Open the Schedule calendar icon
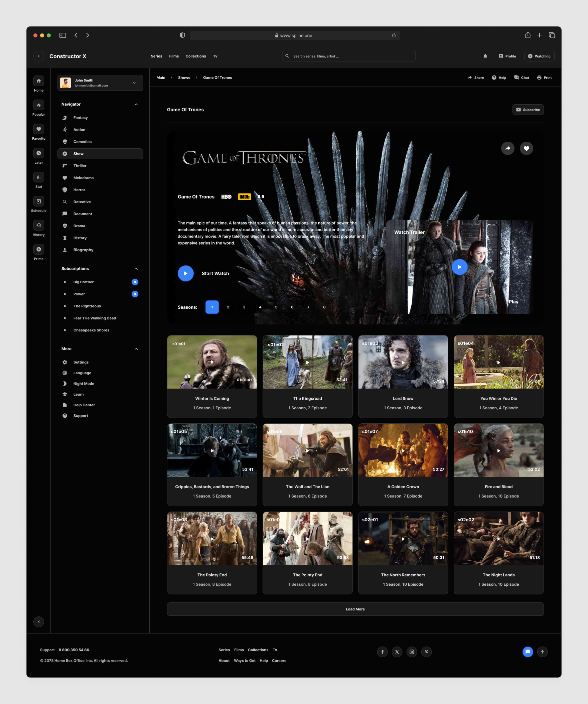 click(38, 201)
